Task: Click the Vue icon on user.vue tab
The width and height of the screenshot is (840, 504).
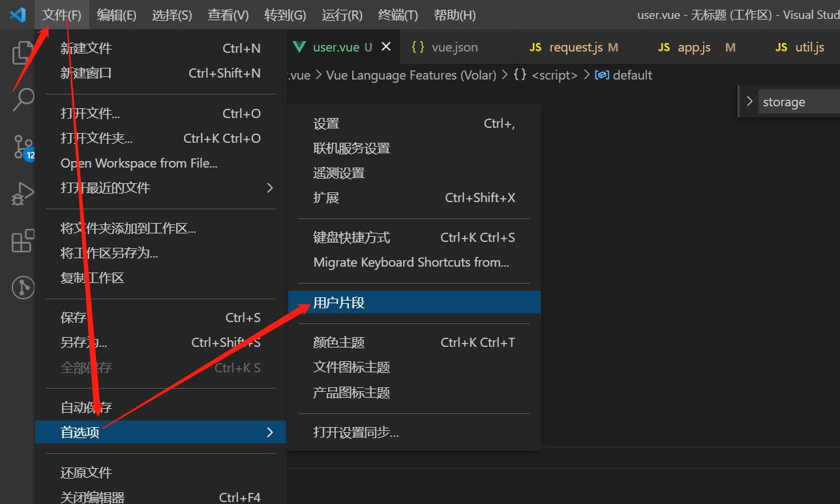Action: click(299, 47)
